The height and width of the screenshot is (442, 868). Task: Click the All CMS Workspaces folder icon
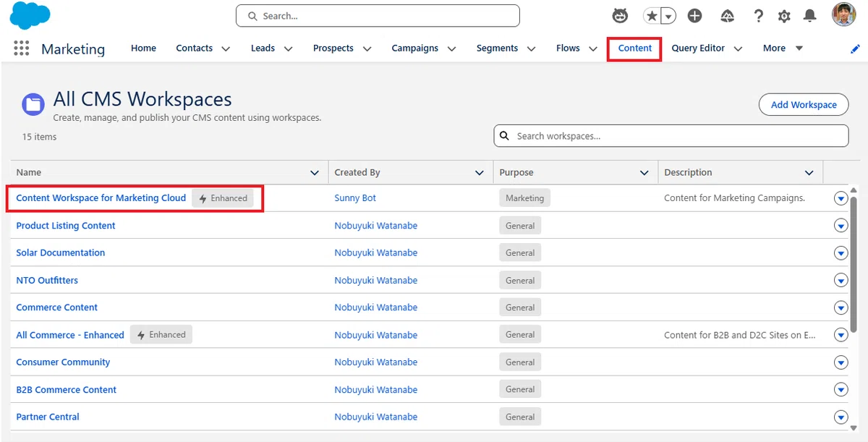(33, 104)
